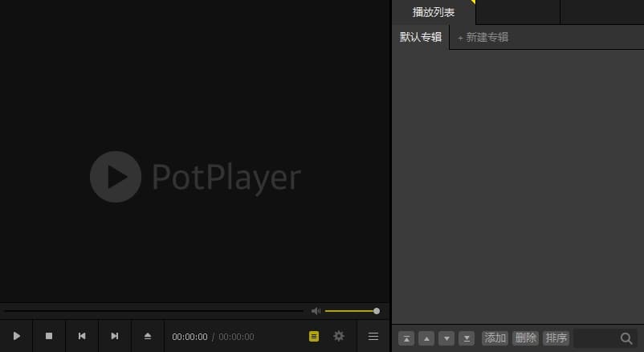644x352 pixels.
Task: Skip to previous track
Action: coord(82,336)
